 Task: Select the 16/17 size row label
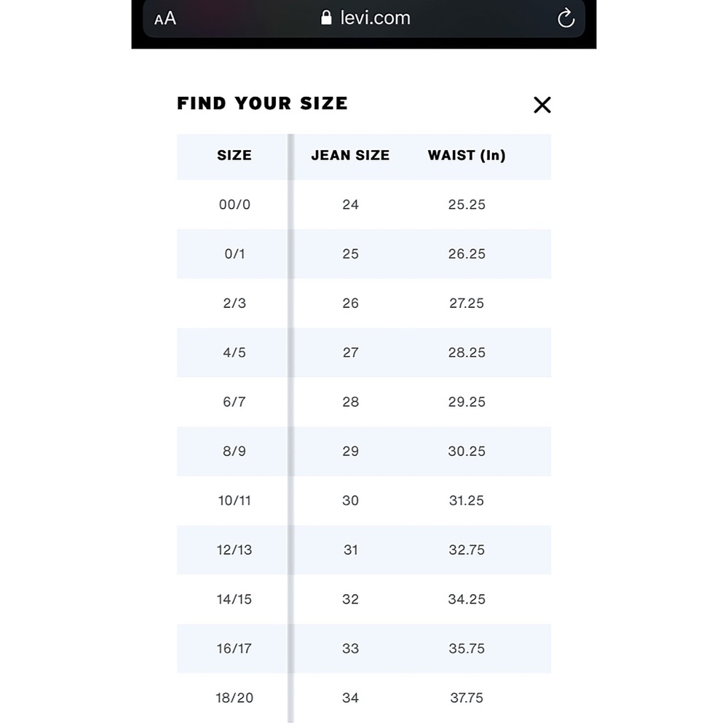[234, 648]
